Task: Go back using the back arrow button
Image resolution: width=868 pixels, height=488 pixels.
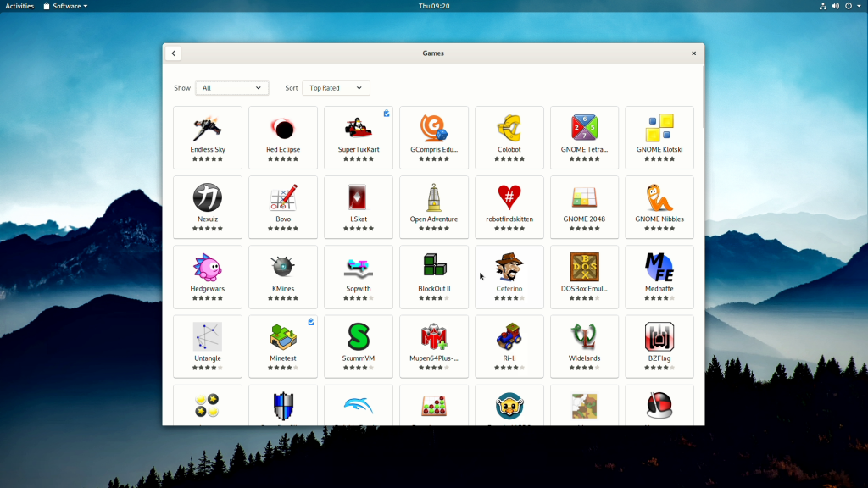Action: pyautogui.click(x=173, y=53)
